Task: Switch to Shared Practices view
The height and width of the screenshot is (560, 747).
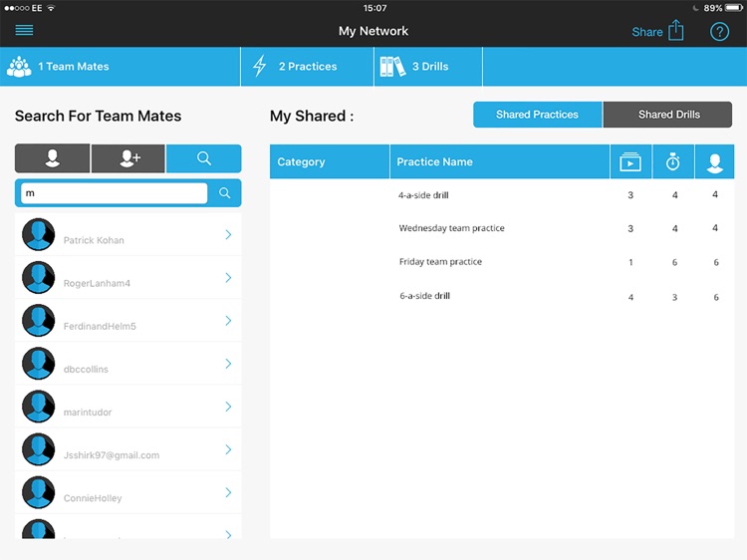Action: 537,115
